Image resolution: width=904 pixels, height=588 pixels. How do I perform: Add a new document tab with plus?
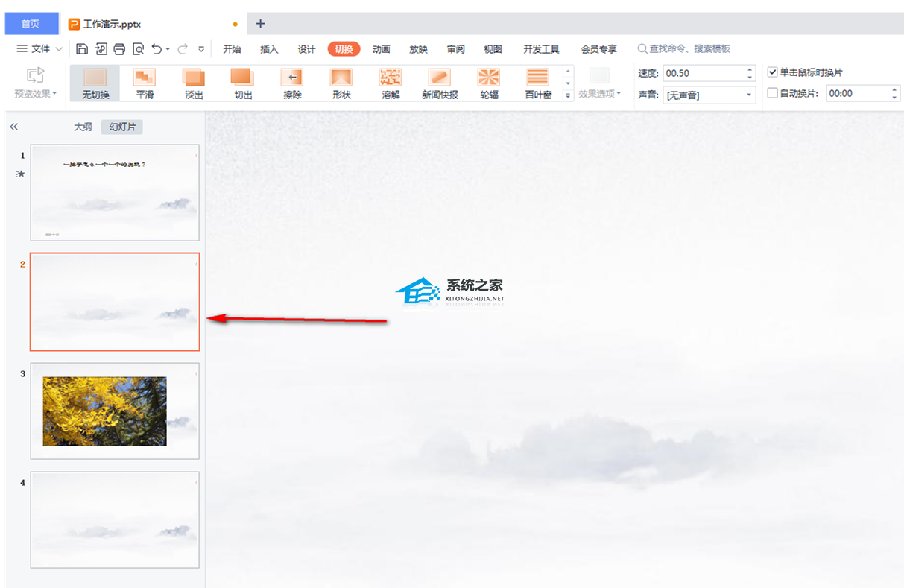pos(260,24)
